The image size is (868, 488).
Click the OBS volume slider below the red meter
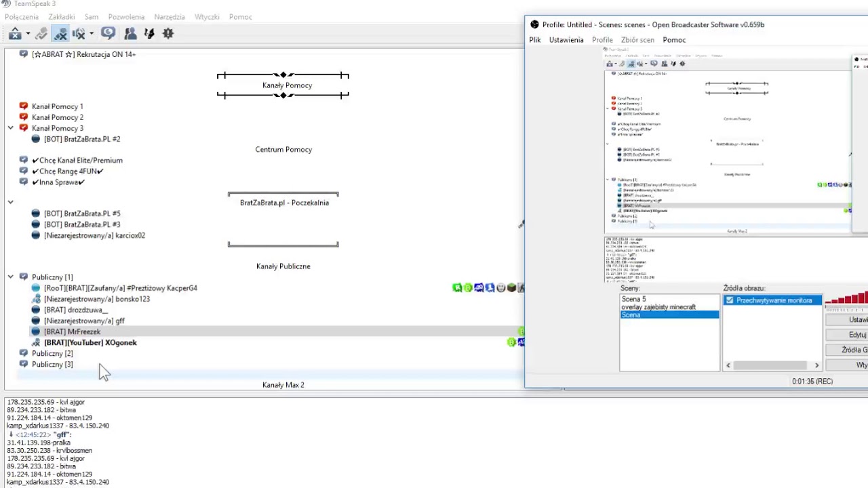pos(846,306)
